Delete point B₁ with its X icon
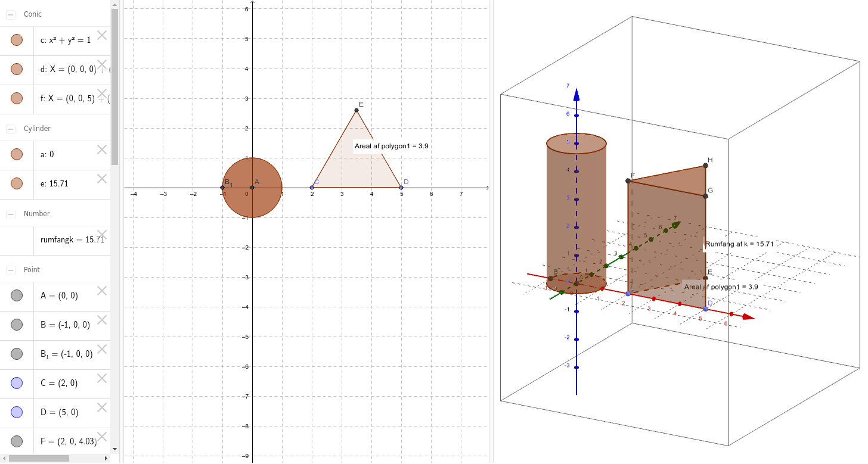The width and height of the screenshot is (868, 464). (x=101, y=349)
